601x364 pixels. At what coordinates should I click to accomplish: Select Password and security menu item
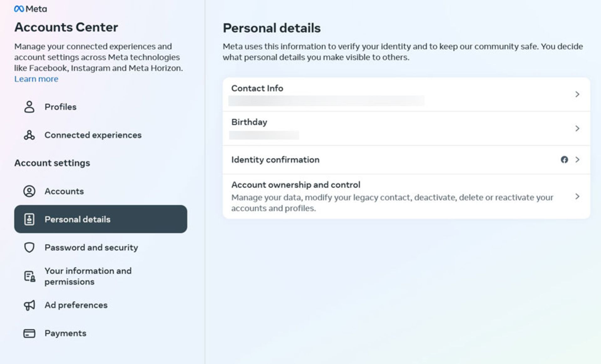[x=100, y=248]
